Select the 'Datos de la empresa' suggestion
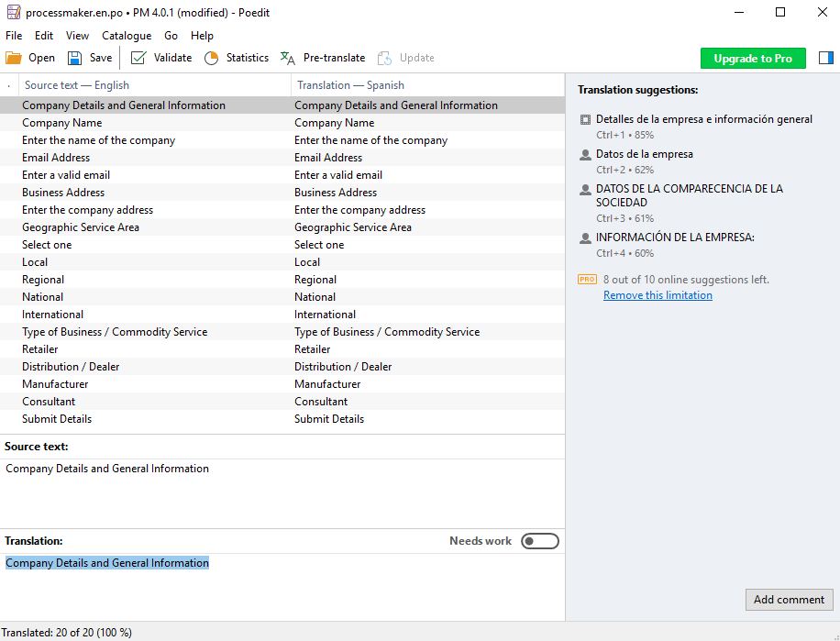Screen dimensions: 840x641 tap(644, 154)
